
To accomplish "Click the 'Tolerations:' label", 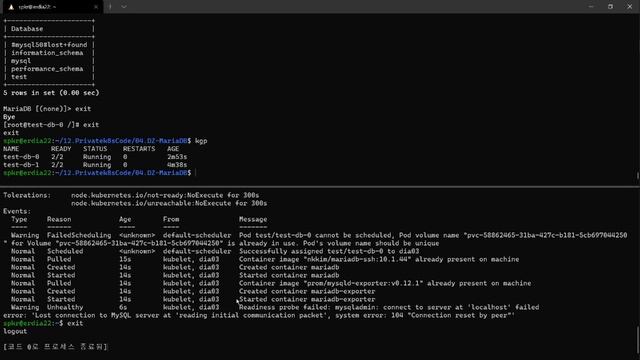I will 27,196.
